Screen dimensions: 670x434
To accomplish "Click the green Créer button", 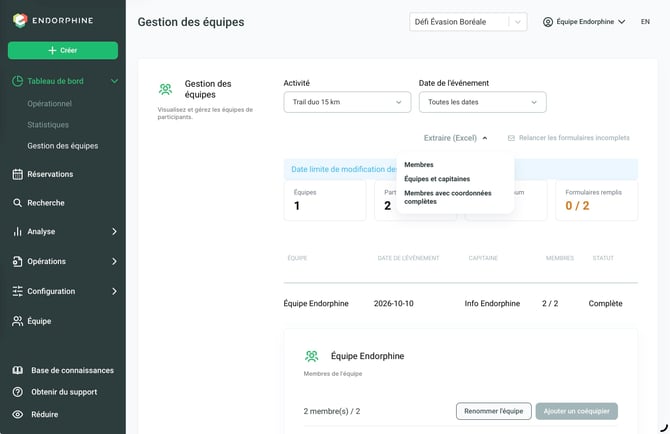I will [63, 50].
